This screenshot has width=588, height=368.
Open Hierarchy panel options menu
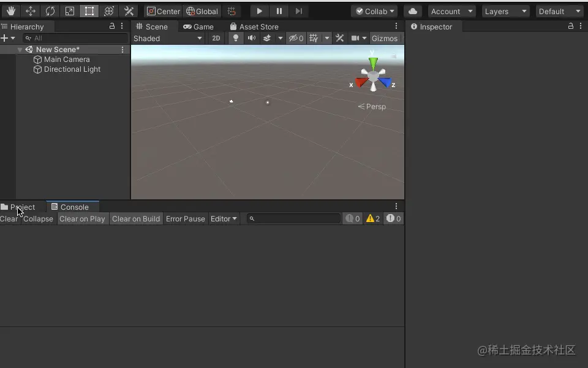coord(122,26)
